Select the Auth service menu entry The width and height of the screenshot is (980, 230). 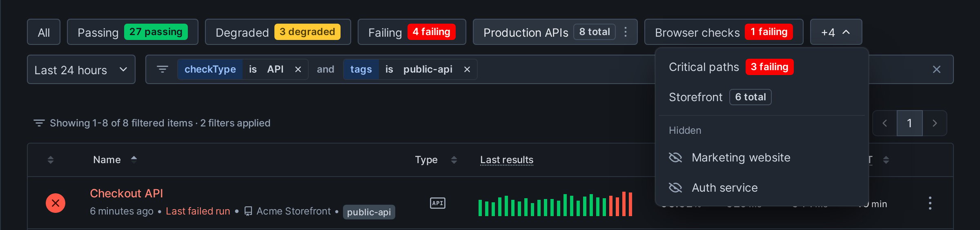pyautogui.click(x=762, y=188)
